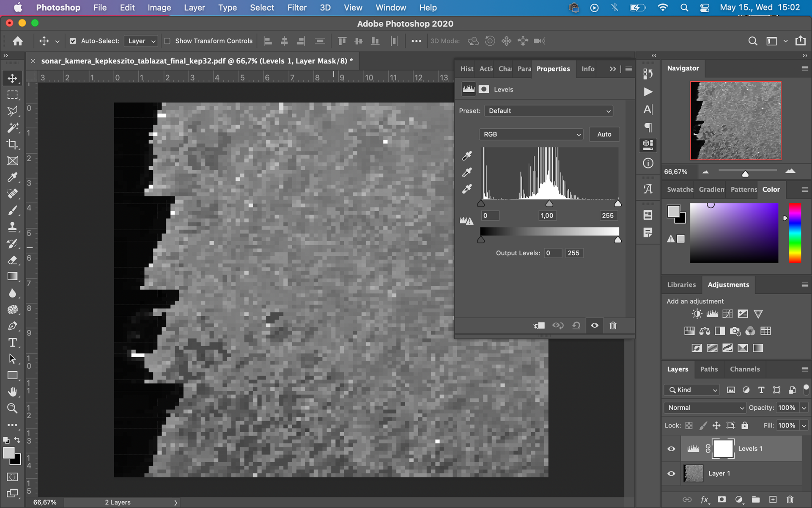Screen dimensions: 812x508
Task: Add a Curves adjustment
Action: (x=727, y=314)
